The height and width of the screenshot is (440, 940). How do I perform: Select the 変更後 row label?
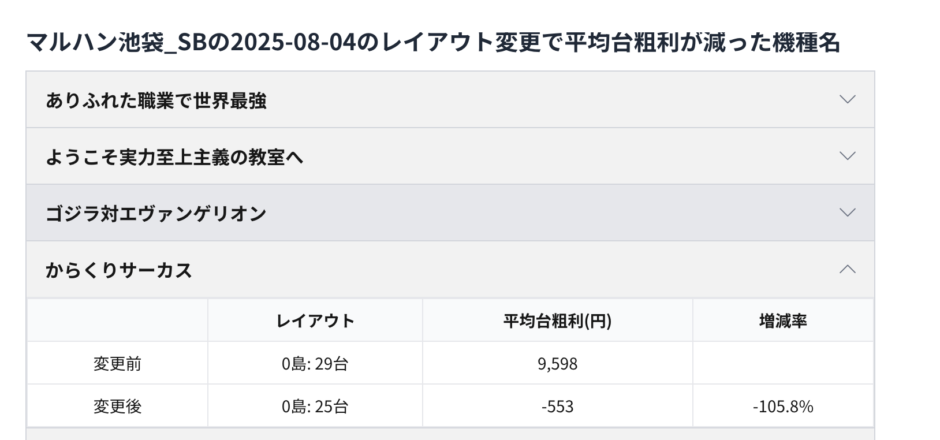[x=117, y=407]
